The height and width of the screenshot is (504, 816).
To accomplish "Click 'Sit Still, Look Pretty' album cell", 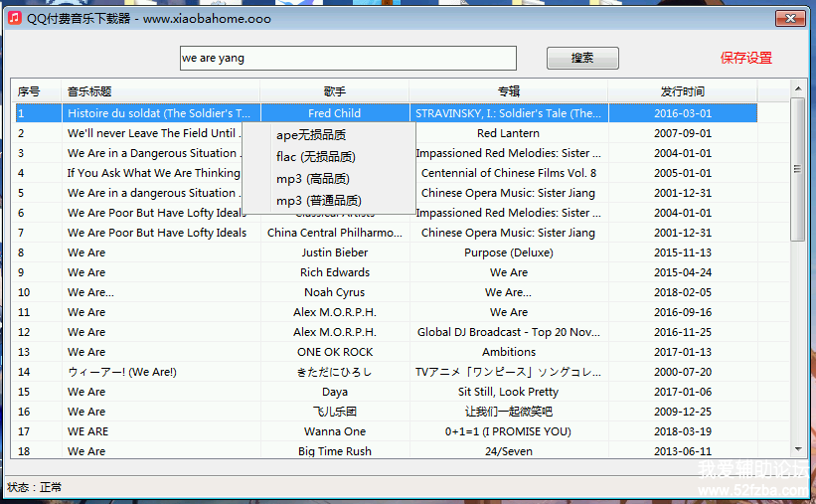I will (x=509, y=392).
